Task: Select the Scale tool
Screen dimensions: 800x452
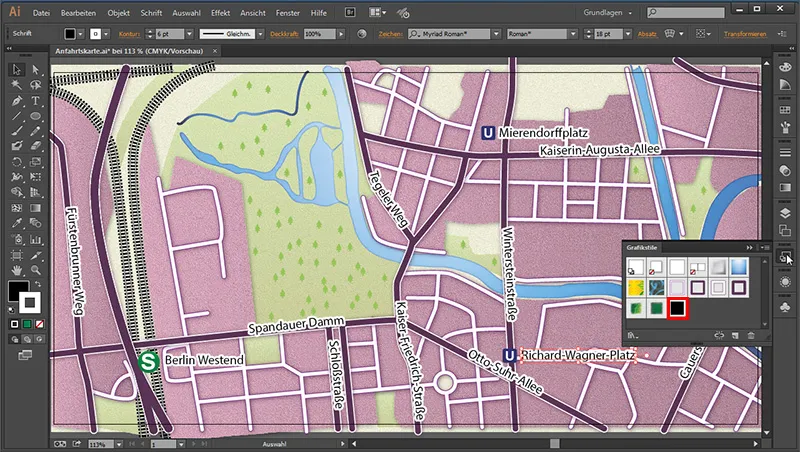Action: click(35, 162)
